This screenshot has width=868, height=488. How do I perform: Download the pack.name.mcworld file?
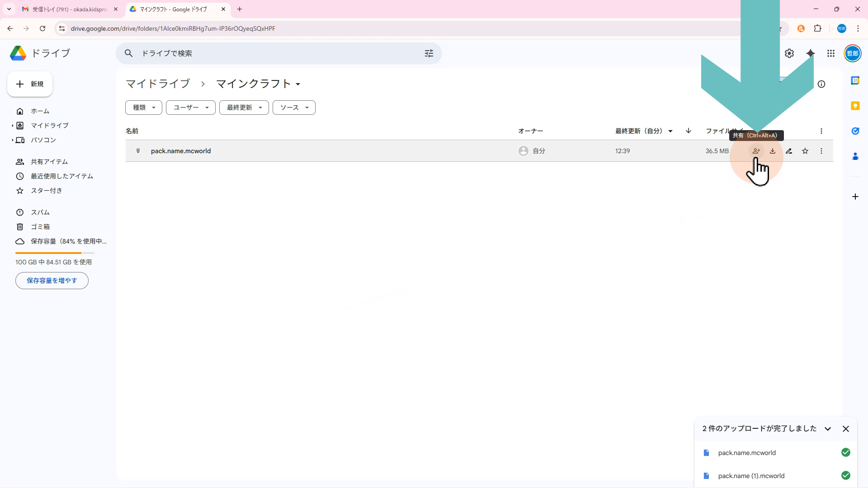[x=773, y=151]
